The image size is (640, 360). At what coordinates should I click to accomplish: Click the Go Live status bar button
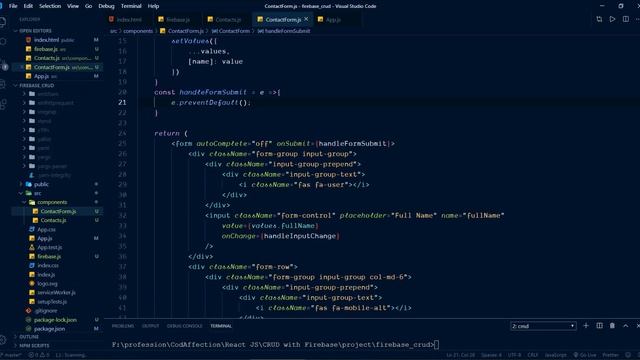pyautogui.click(x=585, y=355)
